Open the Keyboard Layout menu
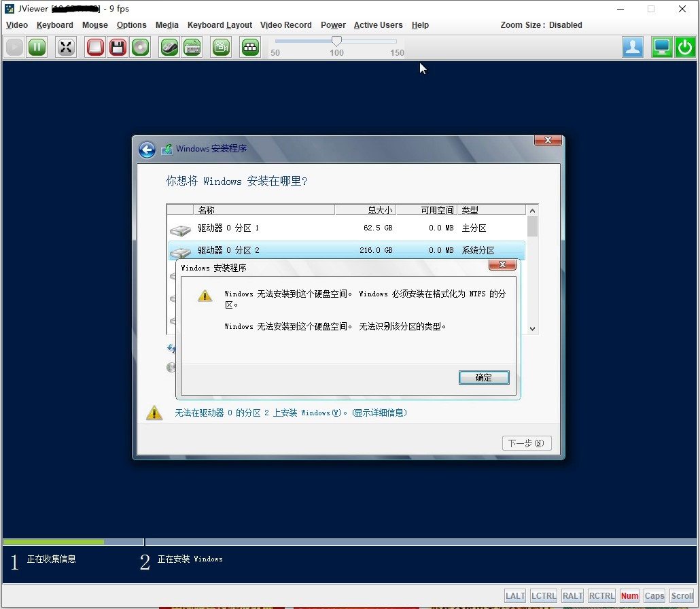This screenshot has width=700, height=609. [220, 25]
